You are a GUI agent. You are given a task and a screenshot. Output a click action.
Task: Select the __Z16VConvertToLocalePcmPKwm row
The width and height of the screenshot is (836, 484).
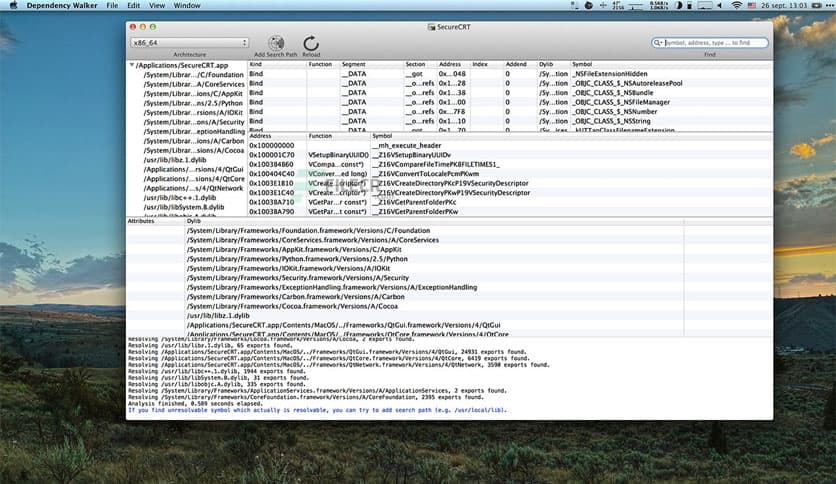click(x=510, y=174)
